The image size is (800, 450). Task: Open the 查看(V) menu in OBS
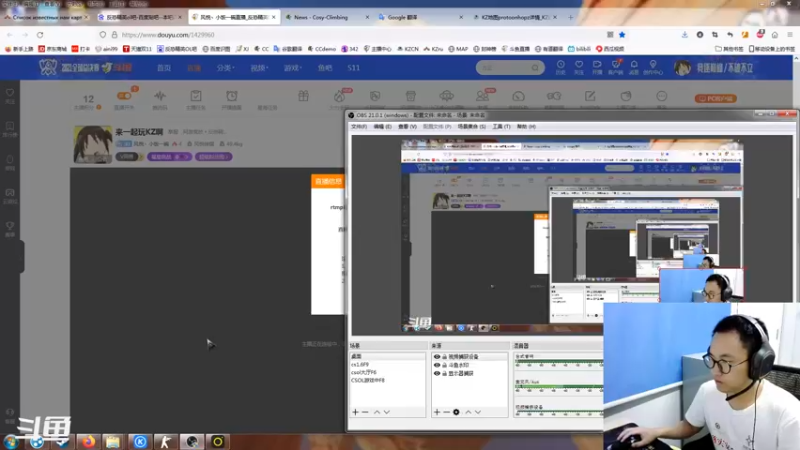[407, 127]
